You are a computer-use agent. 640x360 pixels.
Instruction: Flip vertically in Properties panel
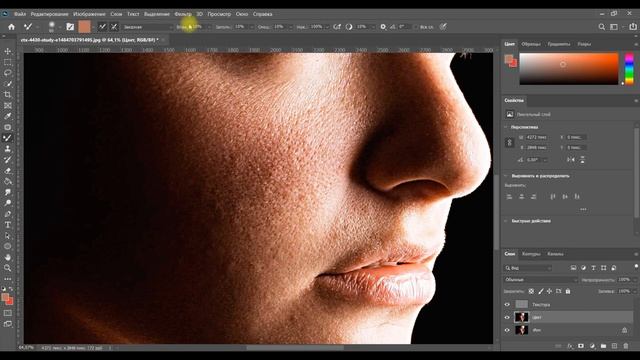(582, 160)
